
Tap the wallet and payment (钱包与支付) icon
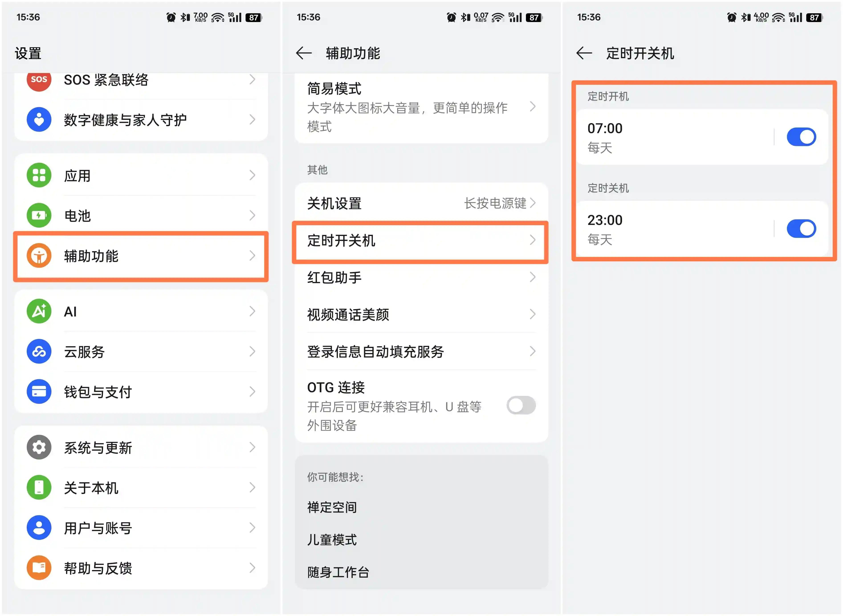(x=39, y=391)
